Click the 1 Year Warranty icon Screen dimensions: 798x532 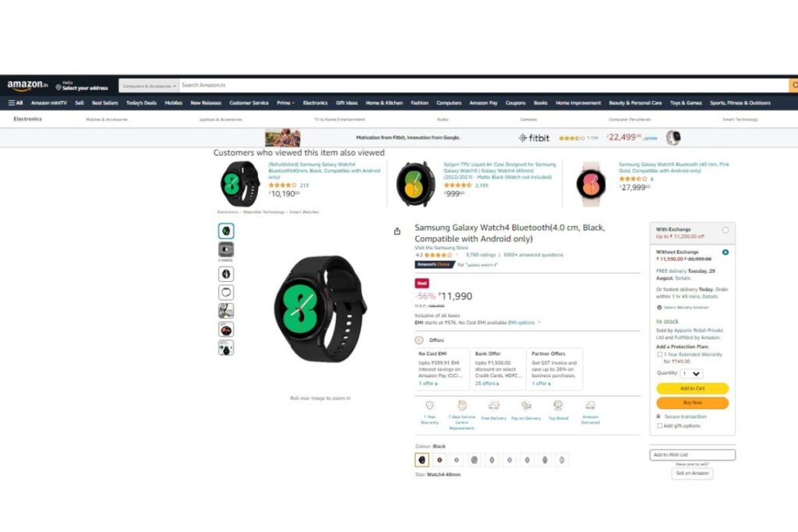[429, 405]
